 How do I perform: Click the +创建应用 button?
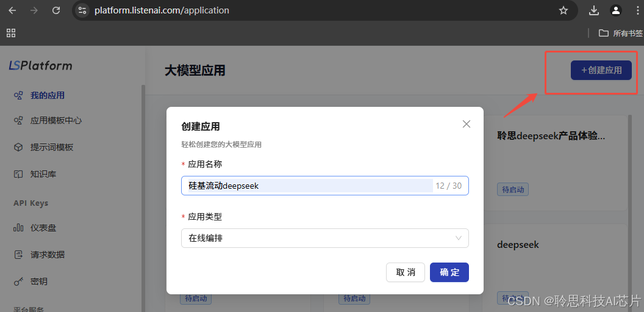[x=601, y=70]
